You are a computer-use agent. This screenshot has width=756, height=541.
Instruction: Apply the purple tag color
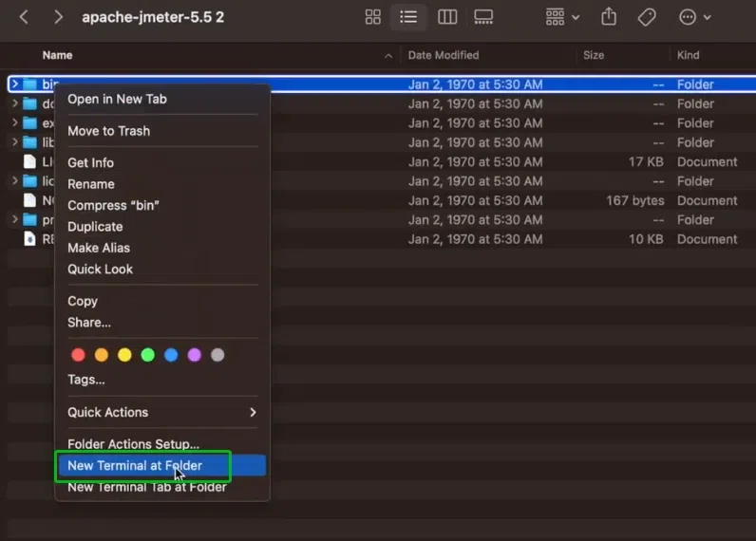pyautogui.click(x=195, y=355)
